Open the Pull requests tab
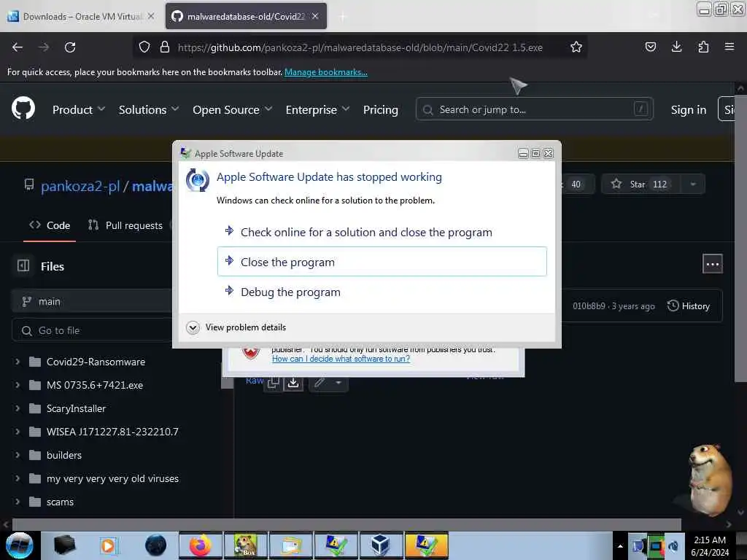 [x=125, y=225]
